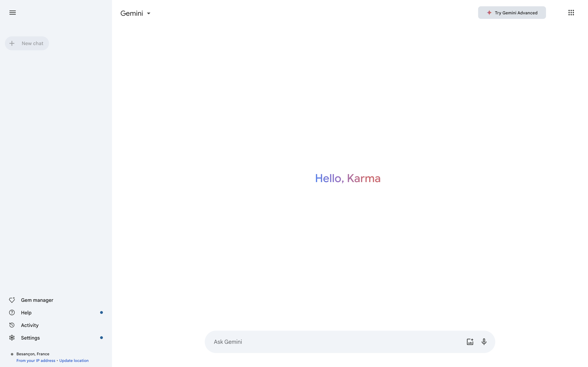
Task: Click the Activity history clock icon
Action: 12,325
